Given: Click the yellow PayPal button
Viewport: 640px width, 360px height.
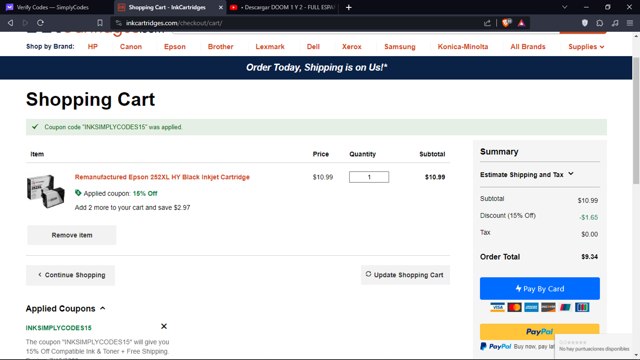Looking at the screenshot, I should [540, 332].
